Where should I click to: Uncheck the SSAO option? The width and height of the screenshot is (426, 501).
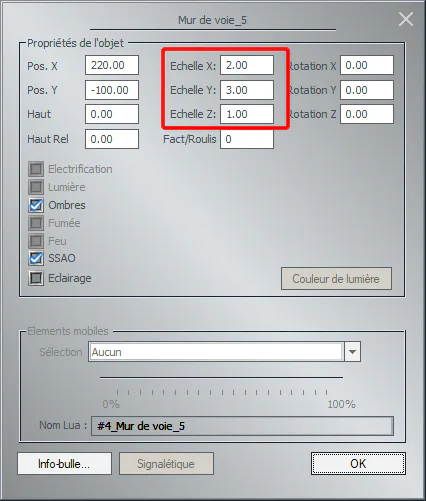click(36, 258)
